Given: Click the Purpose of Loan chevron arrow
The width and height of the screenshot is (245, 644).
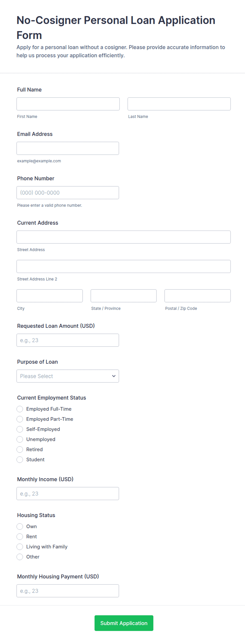Looking at the screenshot, I should pos(114,376).
